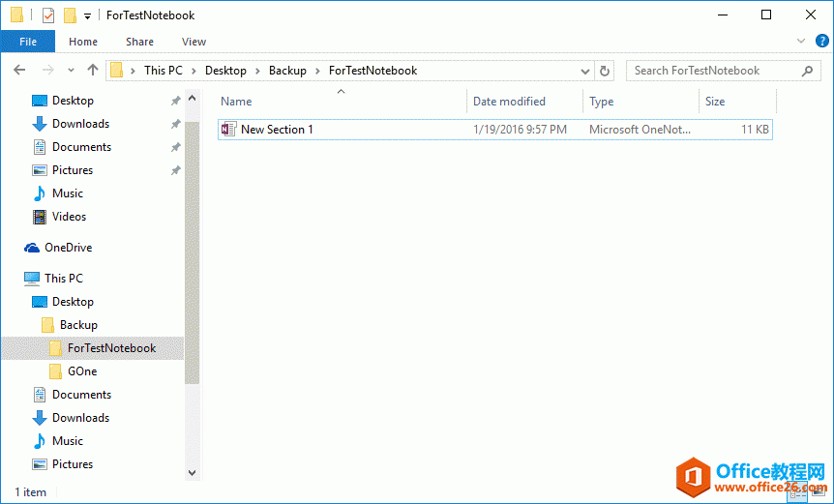This screenshot has width=834, height=504.
Task: Open the Share ribbon tab
Action: point(139,42)
